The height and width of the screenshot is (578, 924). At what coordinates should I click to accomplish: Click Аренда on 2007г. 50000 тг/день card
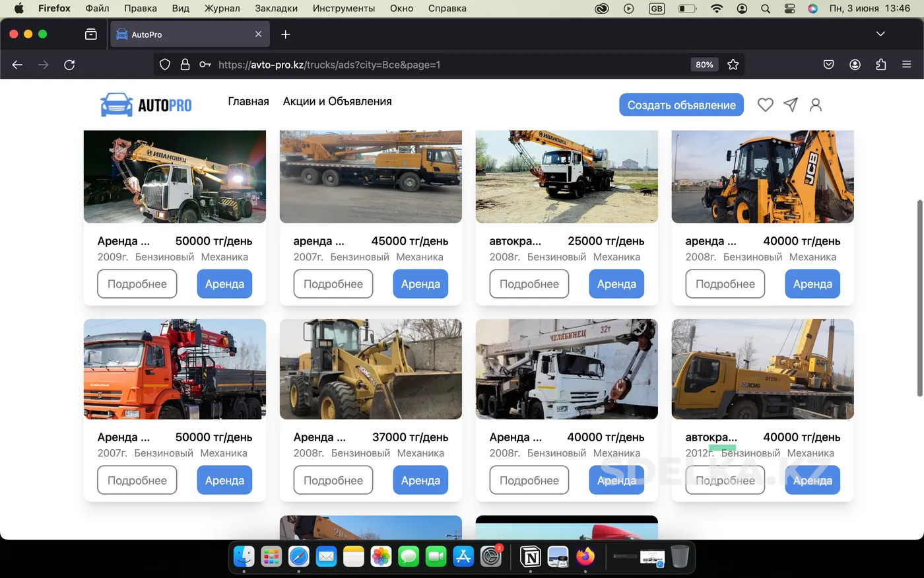pyautogui.click(x=224, y=480)
